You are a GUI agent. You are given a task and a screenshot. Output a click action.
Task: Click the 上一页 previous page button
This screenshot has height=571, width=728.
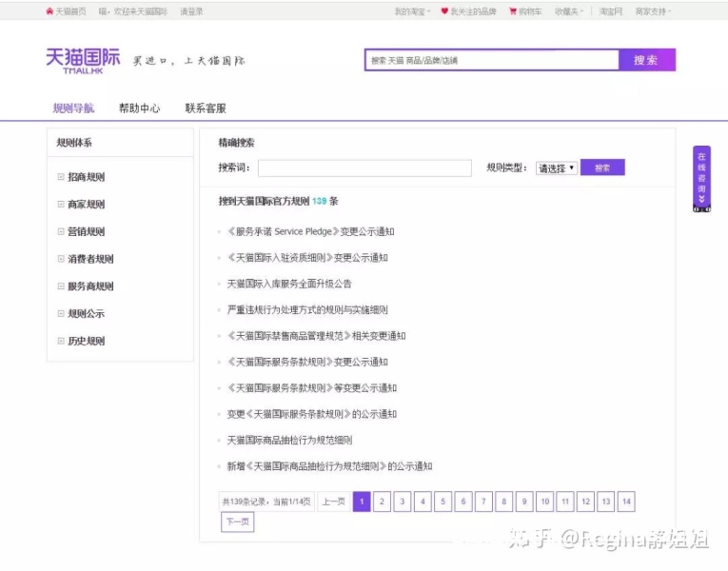pos(334,502)
